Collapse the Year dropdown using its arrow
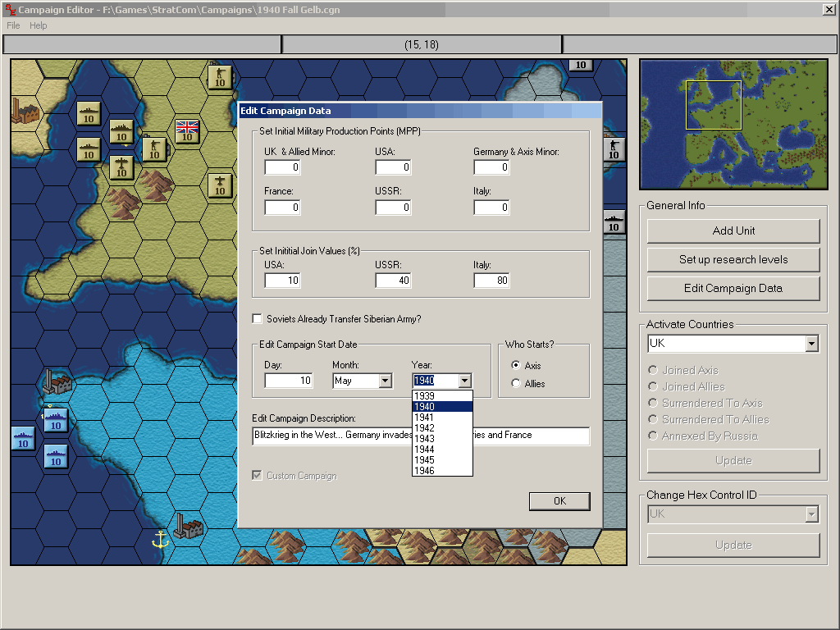Viewport: 840px width, 630px height. click(465, 381)
